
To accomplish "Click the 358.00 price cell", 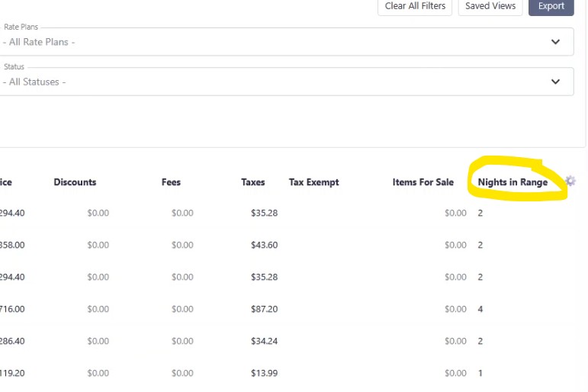I will point(12,245).
